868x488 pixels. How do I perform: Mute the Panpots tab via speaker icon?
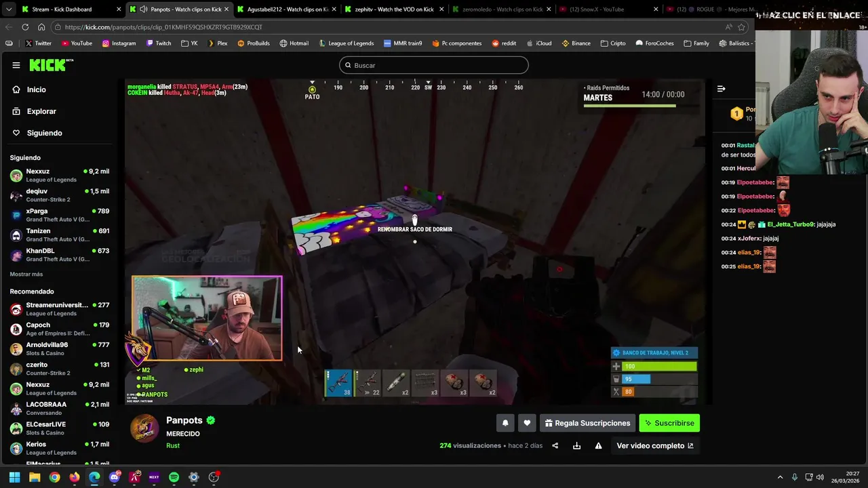pyautogui.click(x=143, y=9)
